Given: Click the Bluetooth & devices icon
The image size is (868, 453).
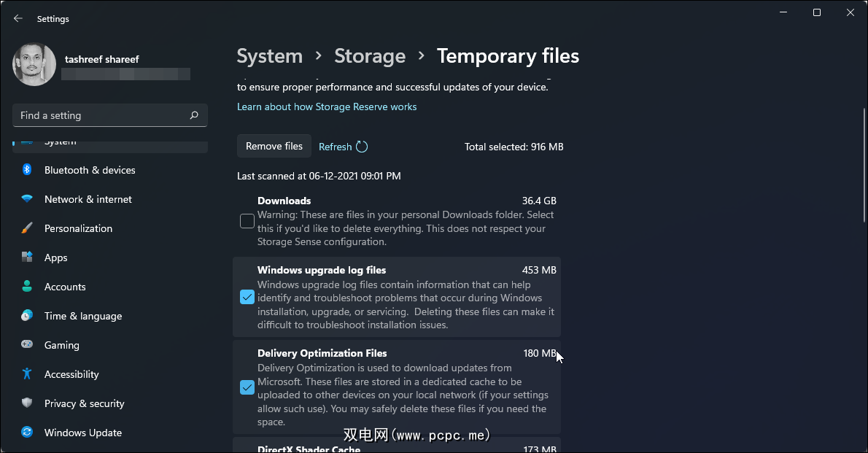Looking at the screenshot, I should tap(27, 170).
